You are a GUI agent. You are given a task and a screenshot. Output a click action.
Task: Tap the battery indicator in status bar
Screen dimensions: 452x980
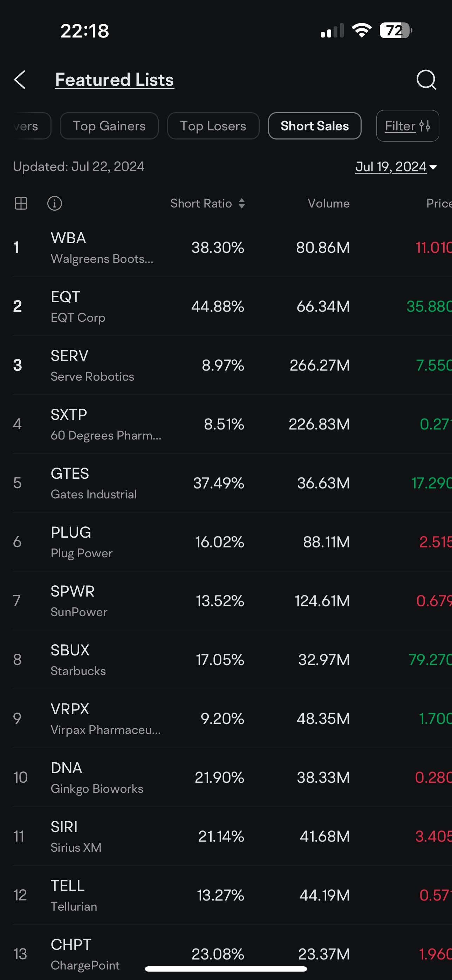click(396, 30)
